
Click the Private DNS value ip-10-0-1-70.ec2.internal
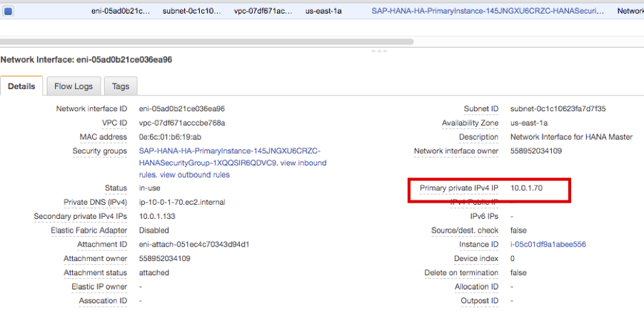coord(181,202)
